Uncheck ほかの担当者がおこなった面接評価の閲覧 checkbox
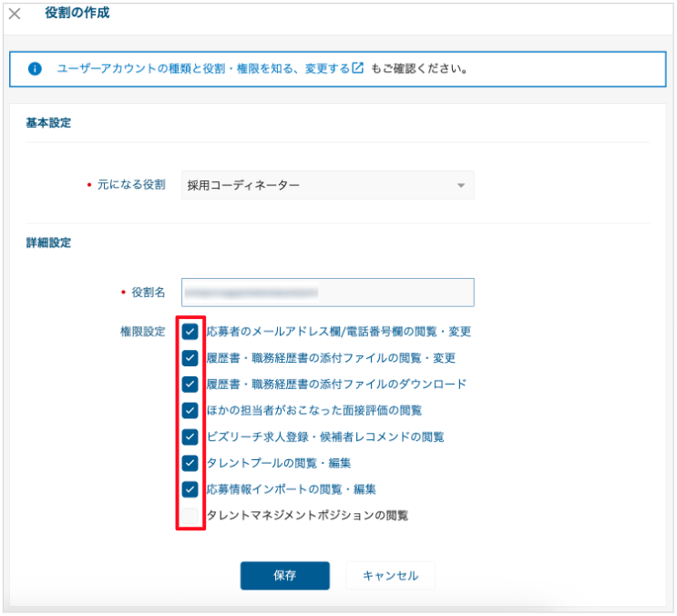Image resolution: width=677 pixels, height=616 pixels. [x=190, y=411]
